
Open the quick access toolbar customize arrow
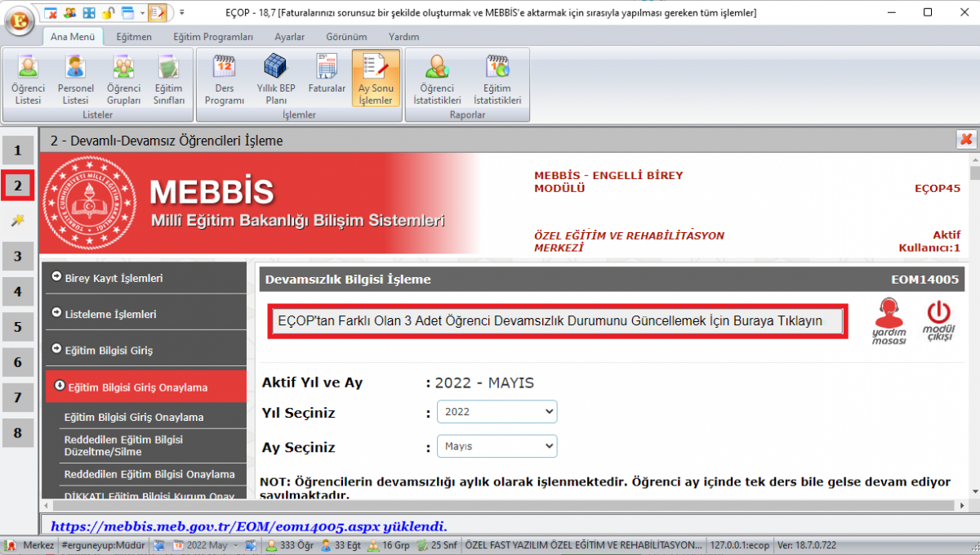[x=181, y=13]
